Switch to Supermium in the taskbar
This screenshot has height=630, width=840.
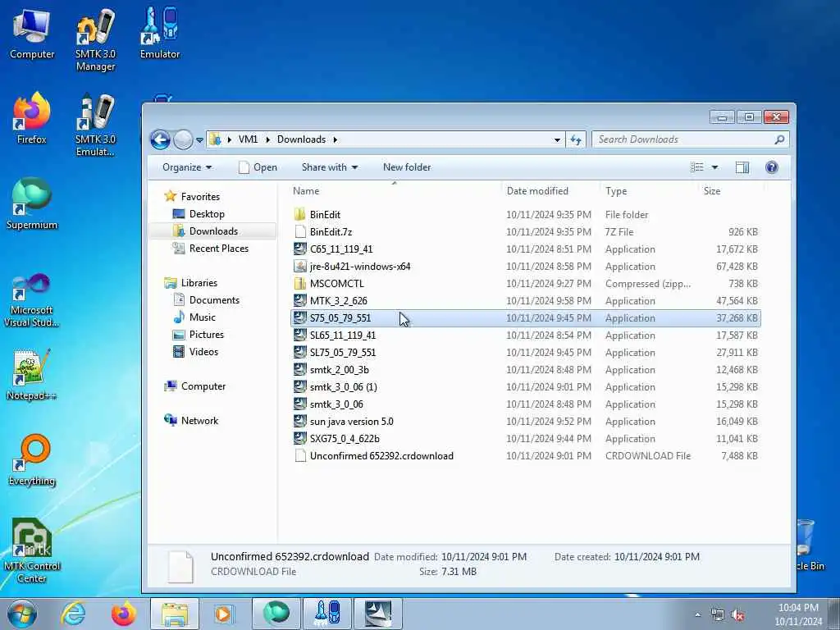(x=276, y=614)
